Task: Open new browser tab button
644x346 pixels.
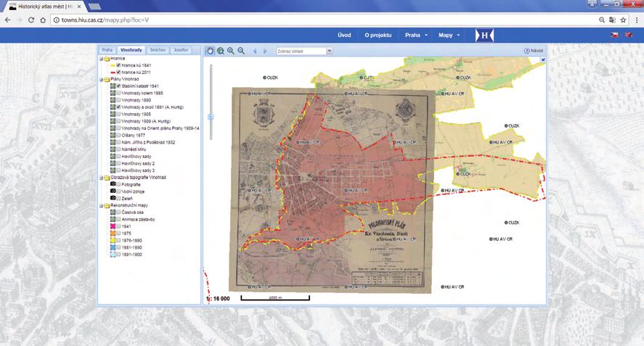Action: point(95,7)
